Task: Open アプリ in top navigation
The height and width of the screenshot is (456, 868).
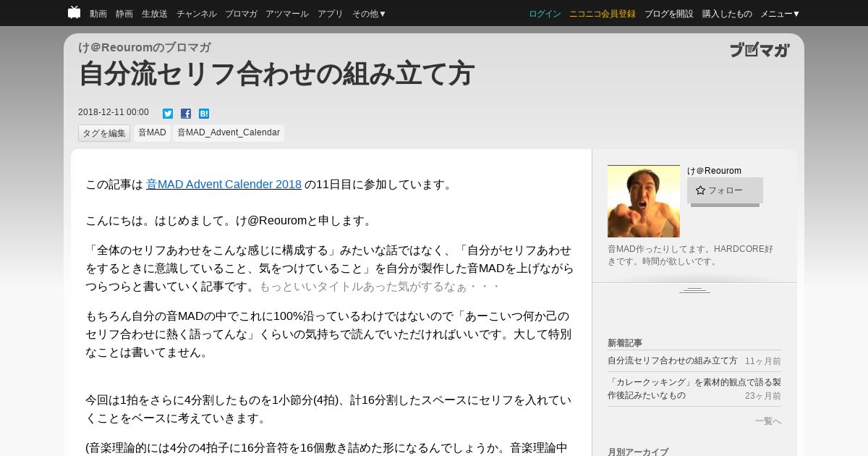Action: pos(331,14)
